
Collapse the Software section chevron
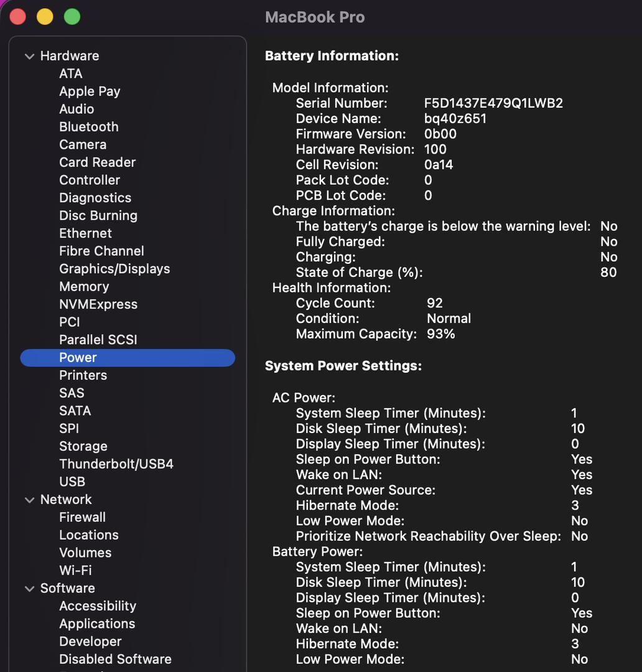[x=29, y=589]
